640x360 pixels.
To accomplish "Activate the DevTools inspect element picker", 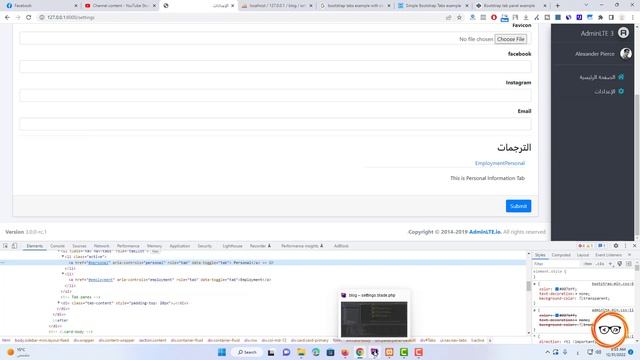I will pyautogui.click(x=5, y=246).
